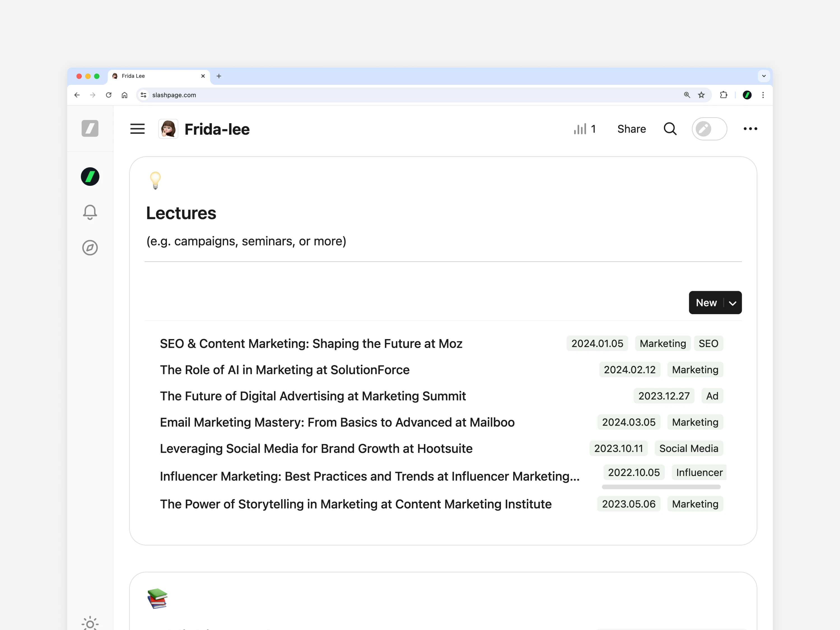Click the Share button

631,129
